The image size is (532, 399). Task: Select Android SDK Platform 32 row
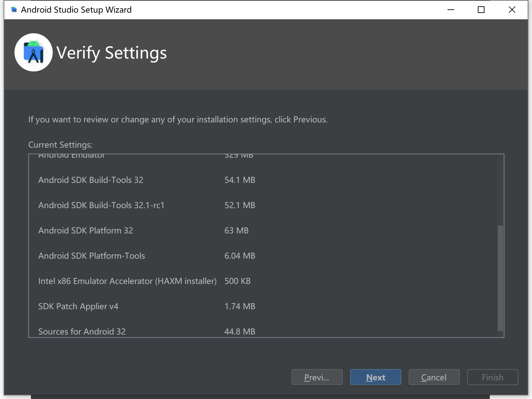pyautogui.click(x=85, y=230)
